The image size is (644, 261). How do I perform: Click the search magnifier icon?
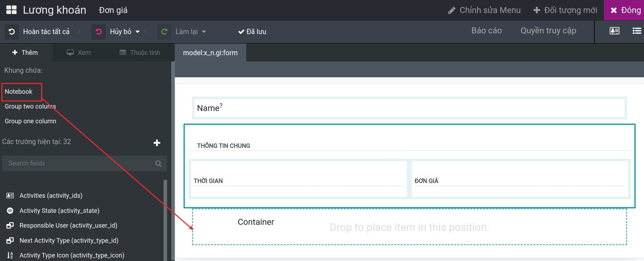[x=158, y=163]
